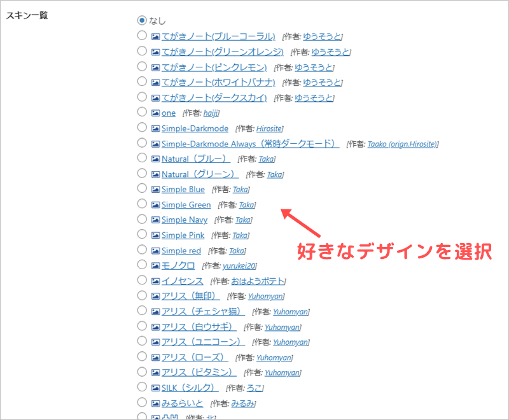This screenshot has width=509, height=420.
Task: Select radio button for てがきノート(ダークスカイ)
Action: coord(142,97)
